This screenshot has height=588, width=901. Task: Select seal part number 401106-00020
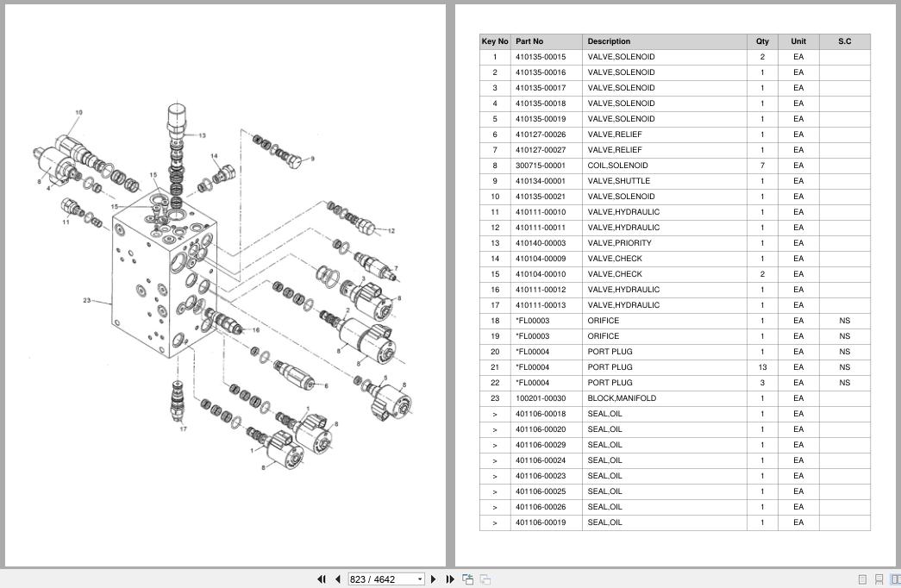pos(540,429)
